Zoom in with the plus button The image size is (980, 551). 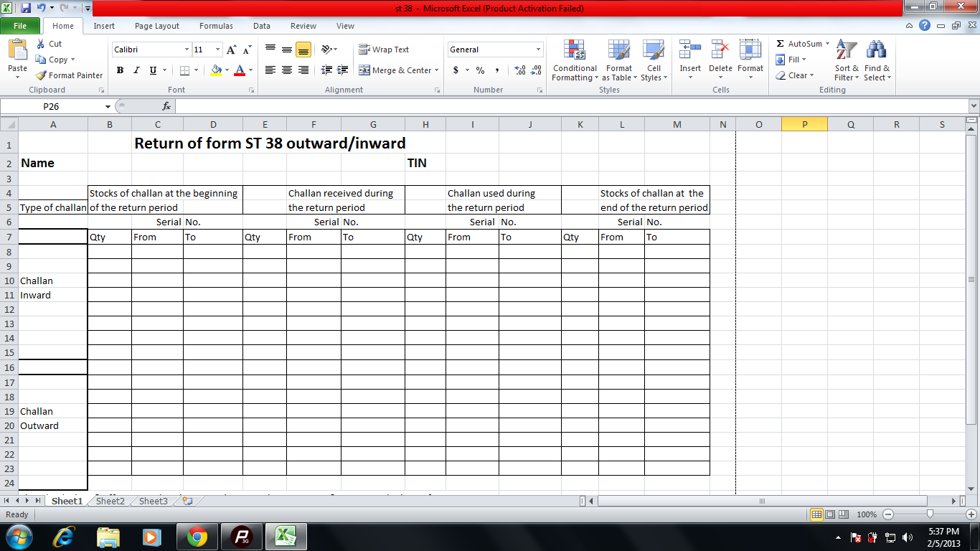pyautogui.click(x=971, y=514)
